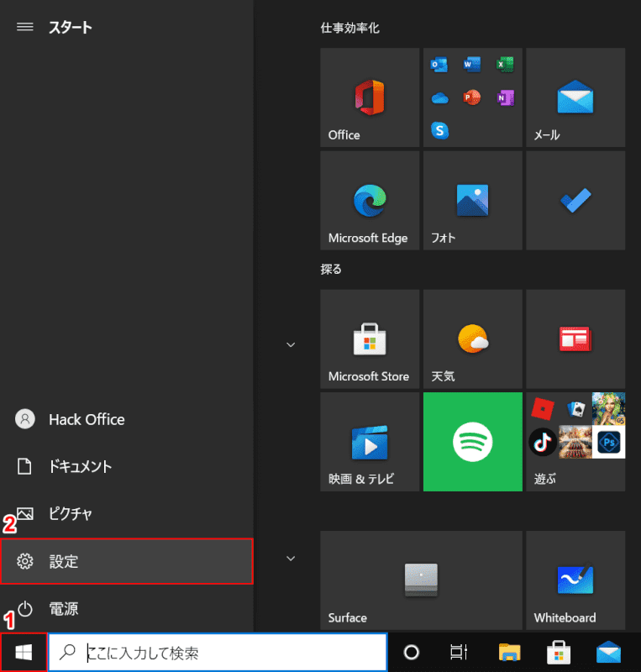The image size is (641, 672).
Task: Select the 仕事効率化 group heading
Action: click(349, 28)
